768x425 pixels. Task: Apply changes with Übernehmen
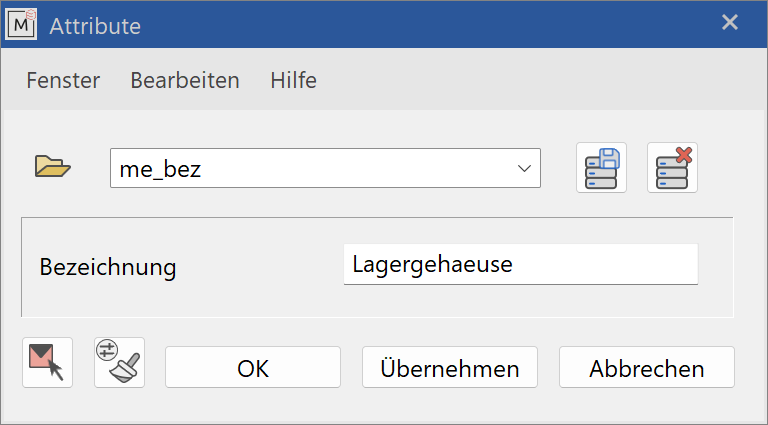pos(450,367)
